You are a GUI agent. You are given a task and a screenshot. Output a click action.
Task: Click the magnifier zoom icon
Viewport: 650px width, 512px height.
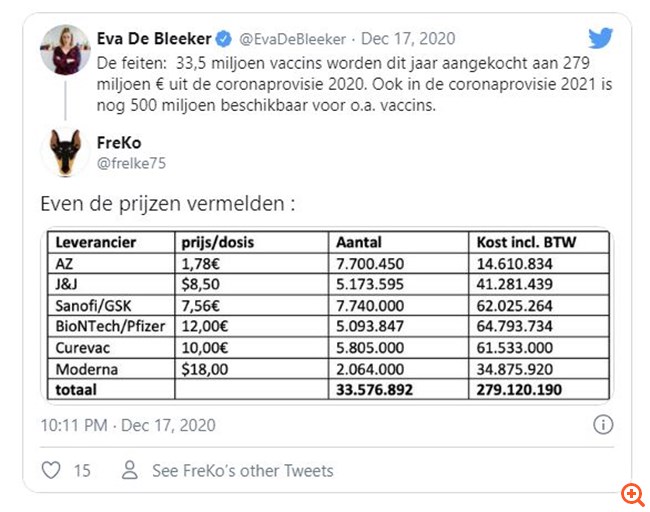click(632, 495)
